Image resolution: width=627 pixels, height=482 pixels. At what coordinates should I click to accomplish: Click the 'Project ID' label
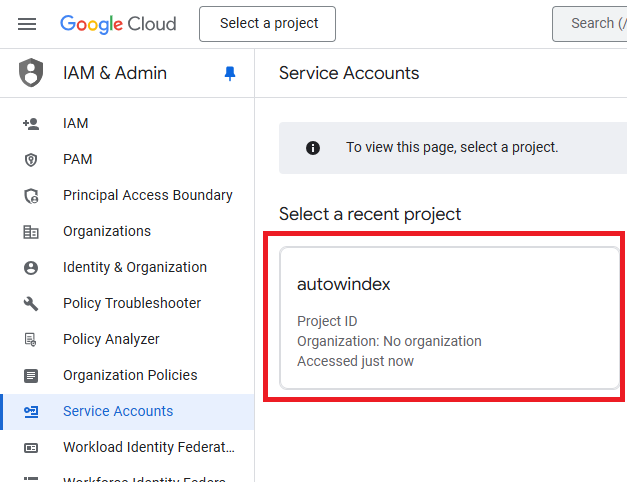(327, 321)
